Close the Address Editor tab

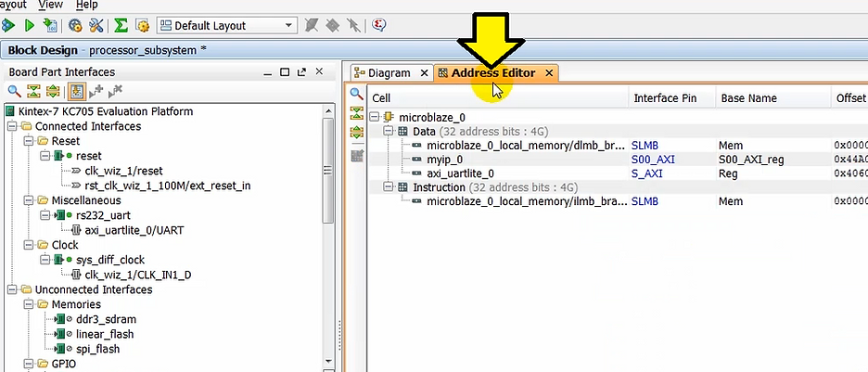click(549, 73)
